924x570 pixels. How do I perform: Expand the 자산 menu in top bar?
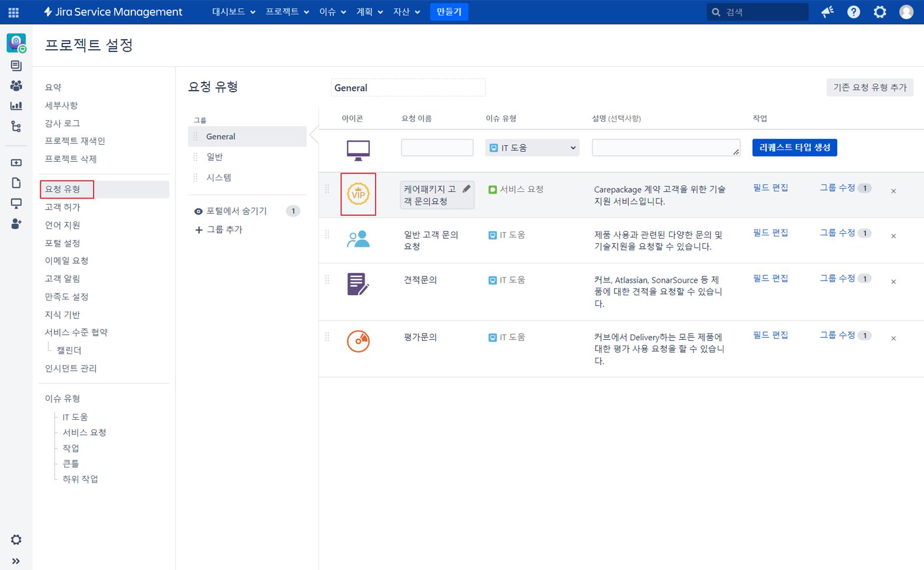coord(406,12)
